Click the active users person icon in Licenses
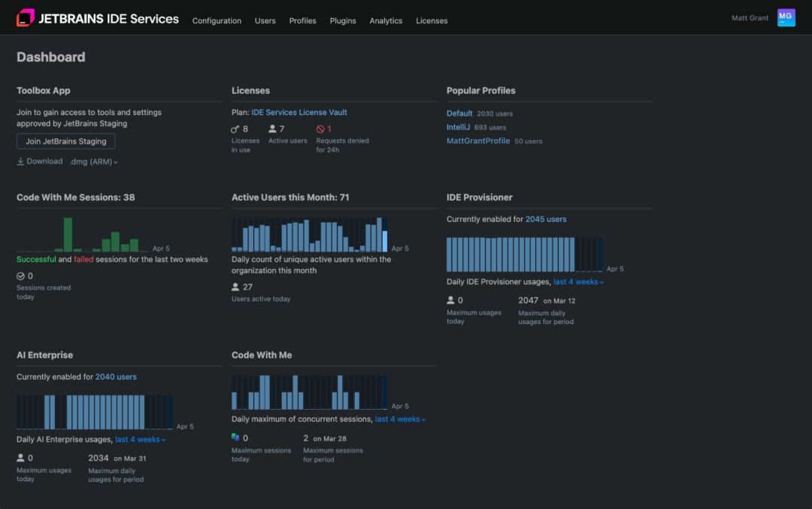This screenshot has height=509, width=812. click(x=272, y=129)
